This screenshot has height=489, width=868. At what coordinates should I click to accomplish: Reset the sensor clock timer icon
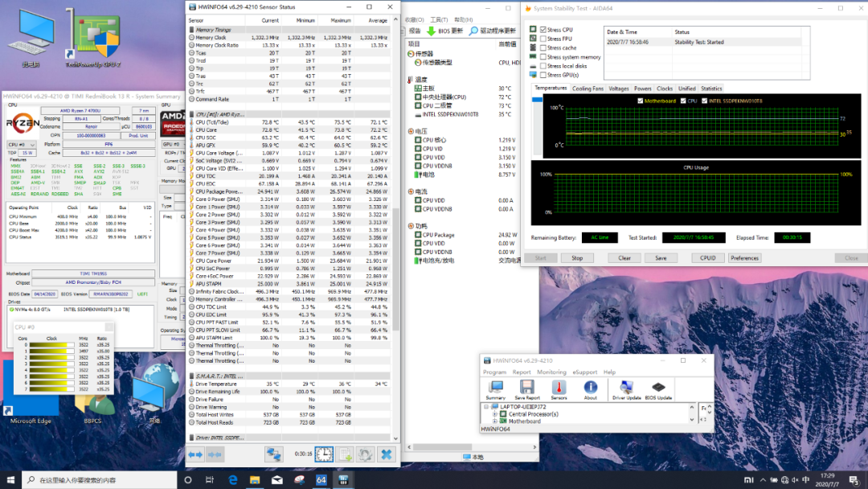[x=324, y=454]
